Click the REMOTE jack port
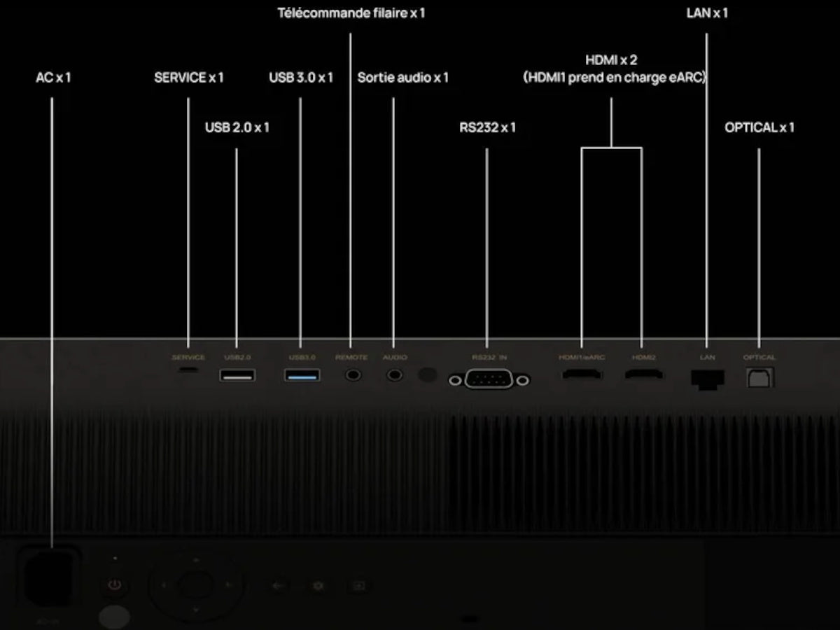 (353, 375)
